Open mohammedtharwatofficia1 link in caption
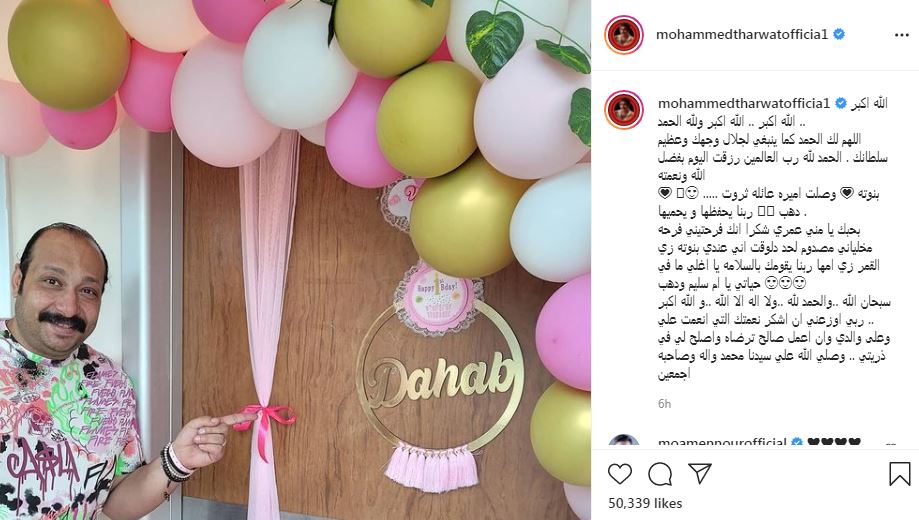 [744, 104]
